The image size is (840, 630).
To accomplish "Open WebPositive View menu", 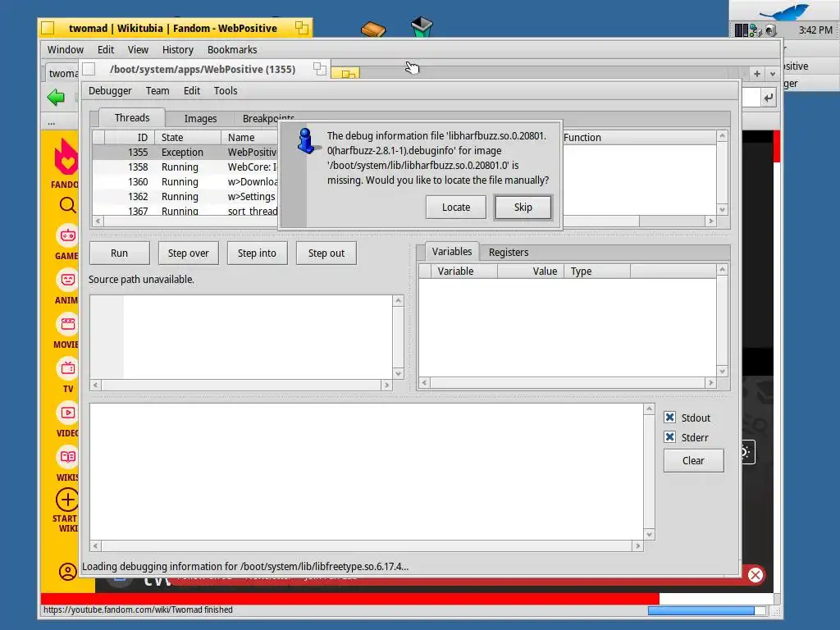I will click(x=138, y=50).
